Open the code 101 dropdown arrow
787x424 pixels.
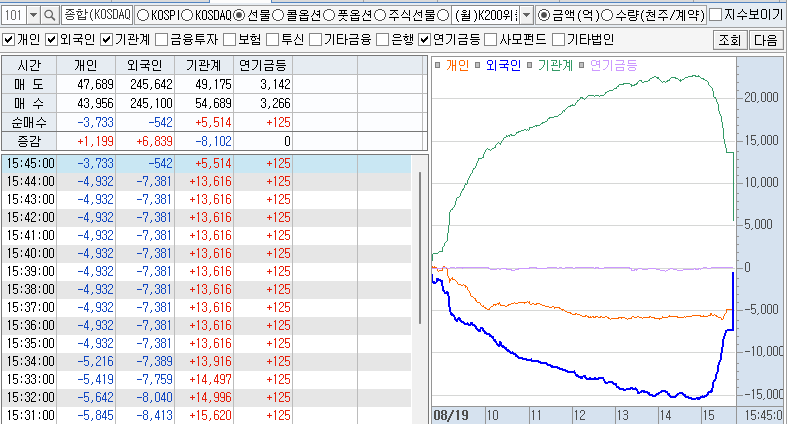click(x=33, y=16)
